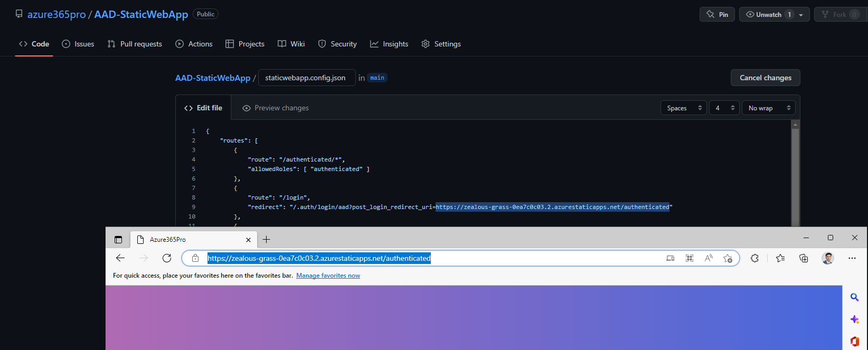Select the Azure365Pro browser tab
The width and height of the screenshot is (868, 350).
coord(194,239)
